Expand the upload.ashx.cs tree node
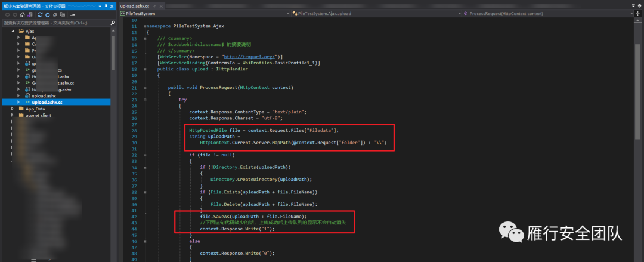Screen dimensions: 644x262 point(18,102)
